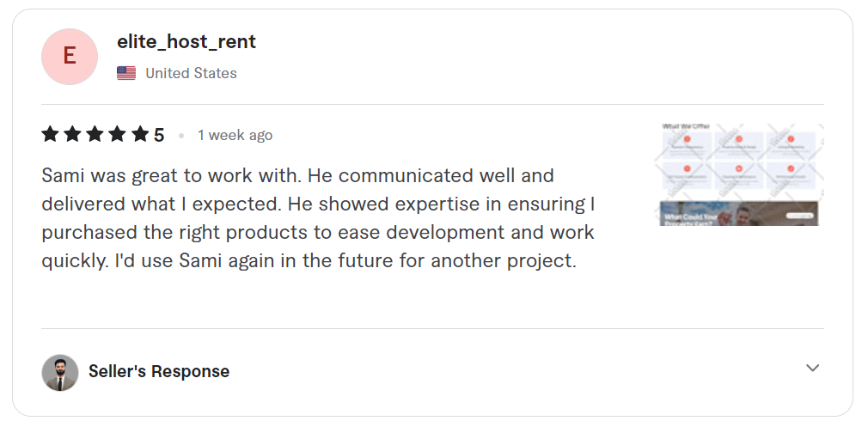
Task: Click the United States flag icon
Action: click(126, 74)
